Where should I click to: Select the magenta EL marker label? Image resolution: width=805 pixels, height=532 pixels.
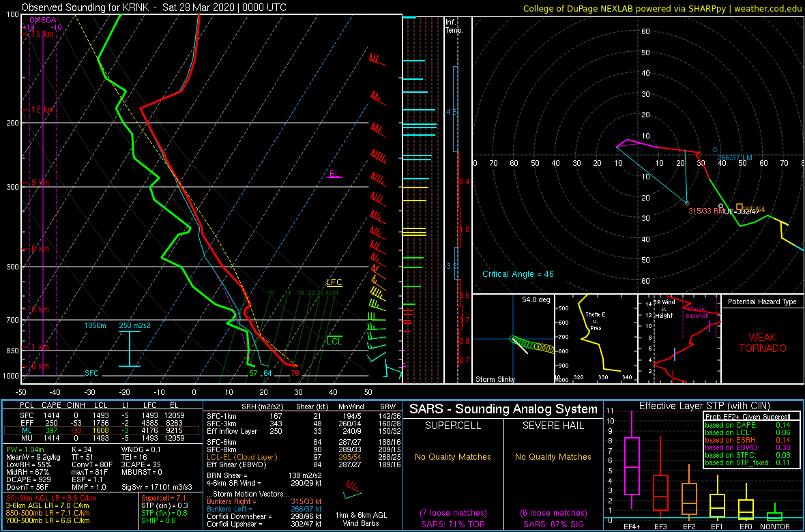point(334,173)
